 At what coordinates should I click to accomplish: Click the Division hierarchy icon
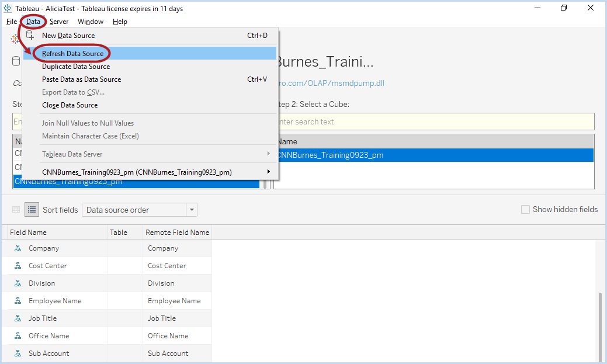coord(18,283)
